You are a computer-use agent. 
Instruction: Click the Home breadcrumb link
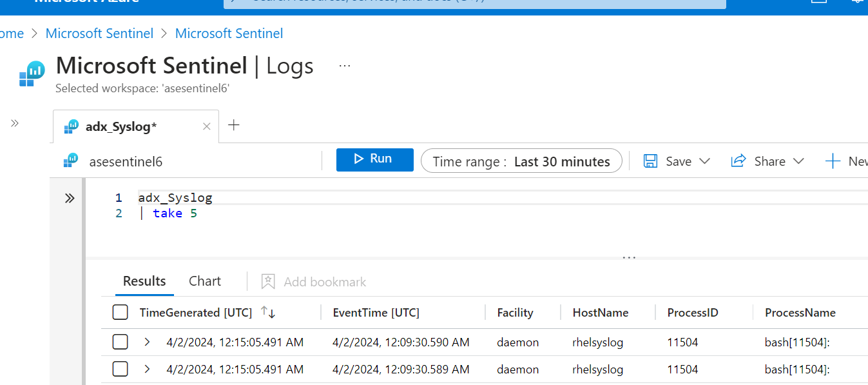[x=12, y=34]
